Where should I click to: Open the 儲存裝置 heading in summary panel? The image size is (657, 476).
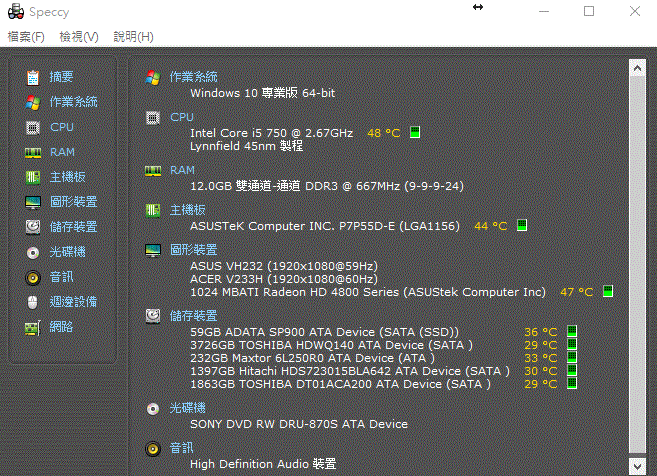193,316
